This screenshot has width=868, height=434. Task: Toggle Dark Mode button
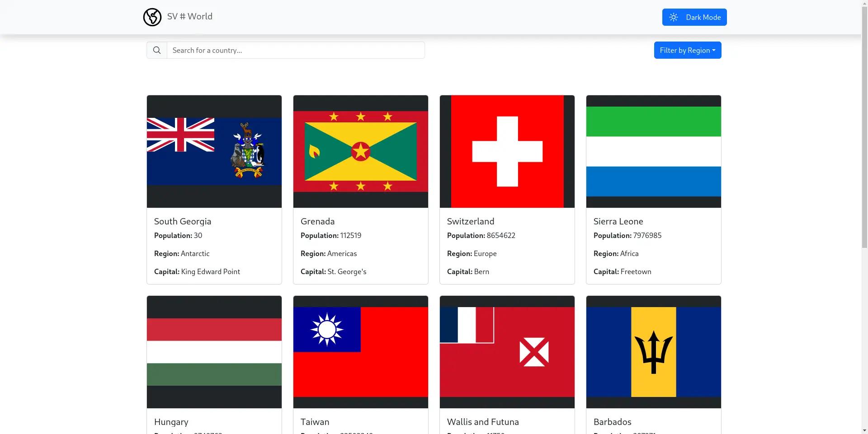click(x=694, y=17)
